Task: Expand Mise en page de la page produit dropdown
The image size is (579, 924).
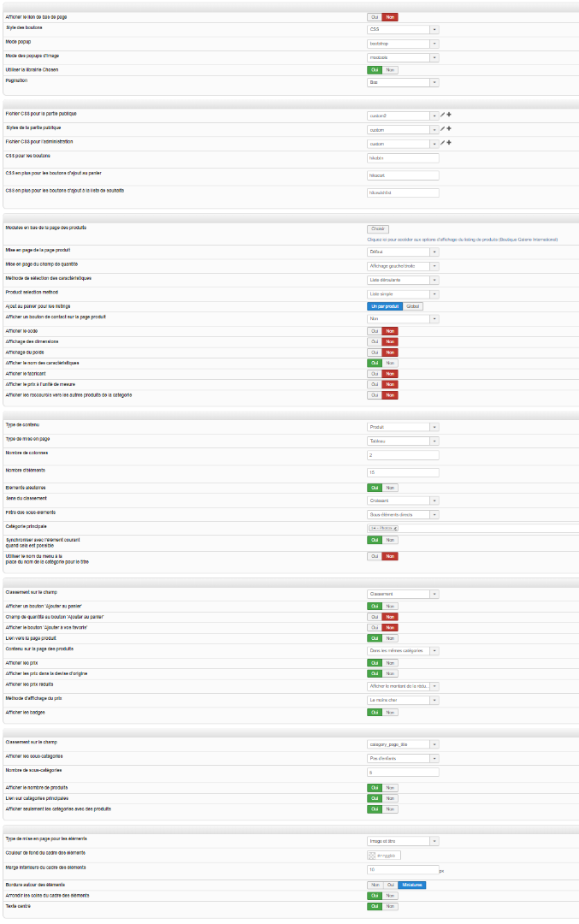Action: (403, 252)
